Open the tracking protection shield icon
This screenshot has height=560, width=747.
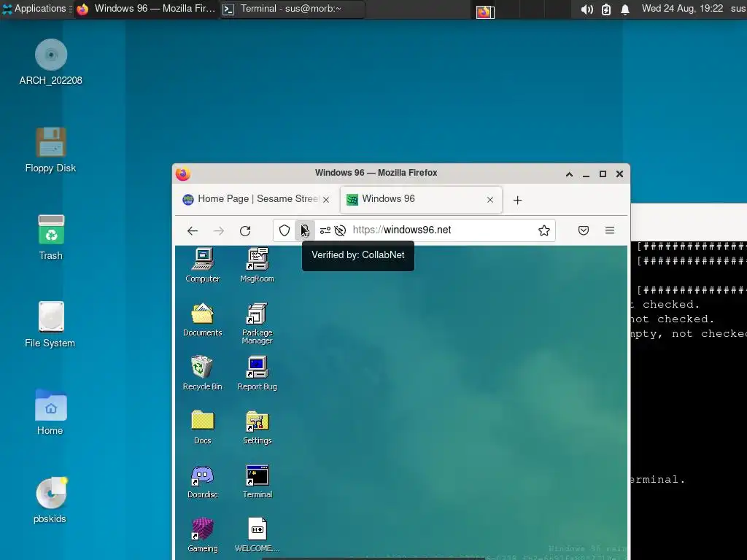tap(285, 230)
